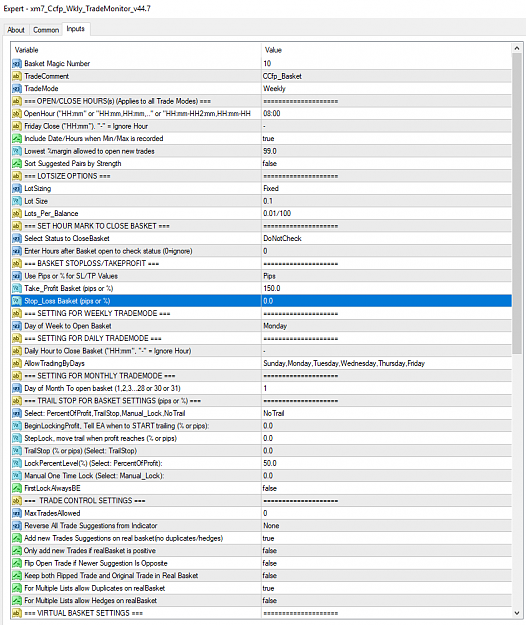Screen dimensions: 526x625
Task: Click the Value column header
Action: point(386,50)
